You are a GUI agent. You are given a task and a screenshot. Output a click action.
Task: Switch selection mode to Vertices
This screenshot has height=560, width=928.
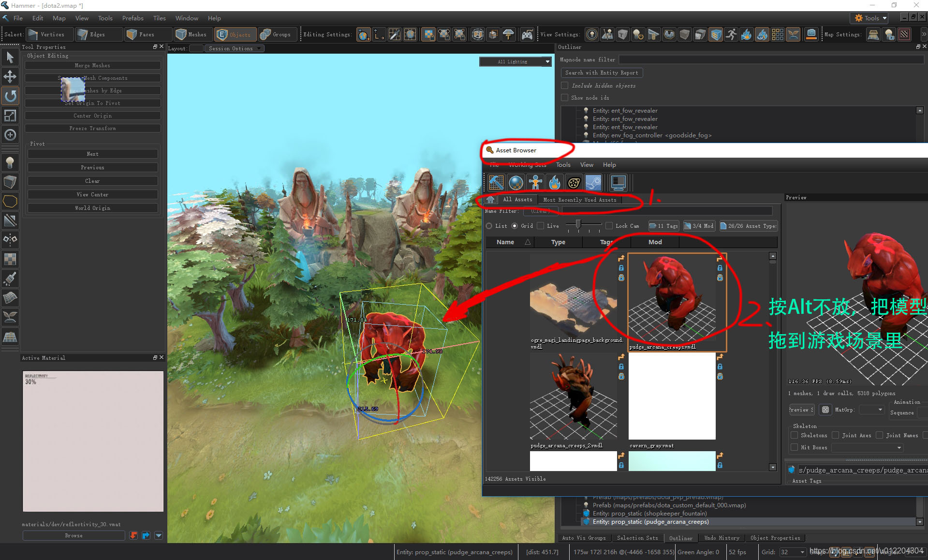49,34
